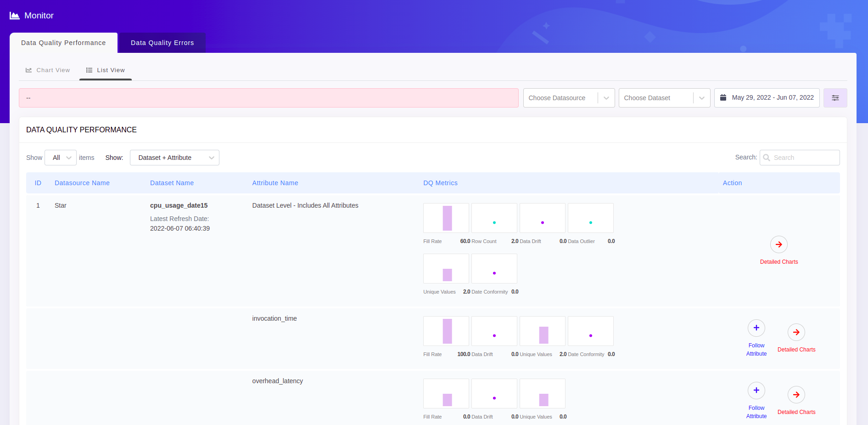Open Detailed Charts arrow for invocation_time
868x425 pixels.
tap(796, 332)
